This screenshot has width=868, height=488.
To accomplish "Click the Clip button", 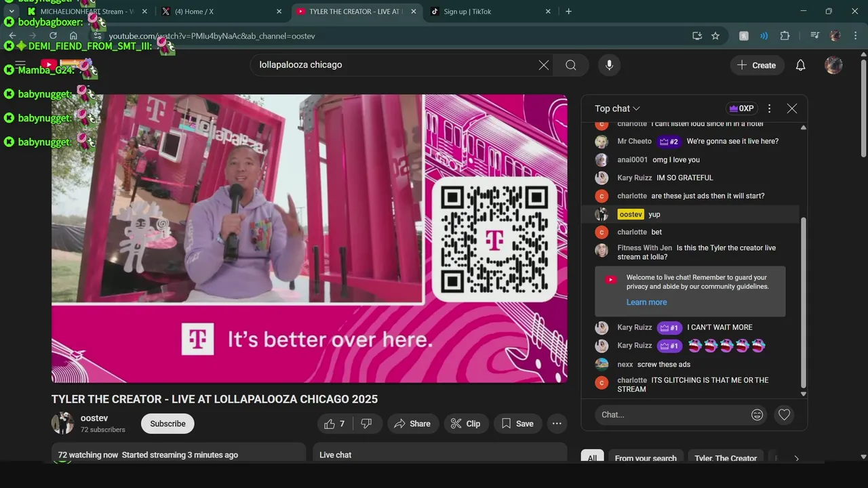I will pos(466,424).
